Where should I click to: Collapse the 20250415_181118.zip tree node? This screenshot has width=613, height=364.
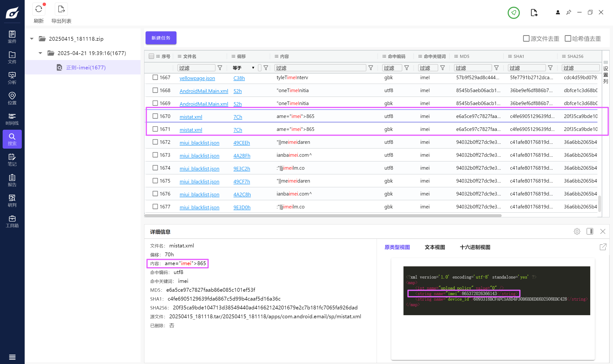[32, 39]
